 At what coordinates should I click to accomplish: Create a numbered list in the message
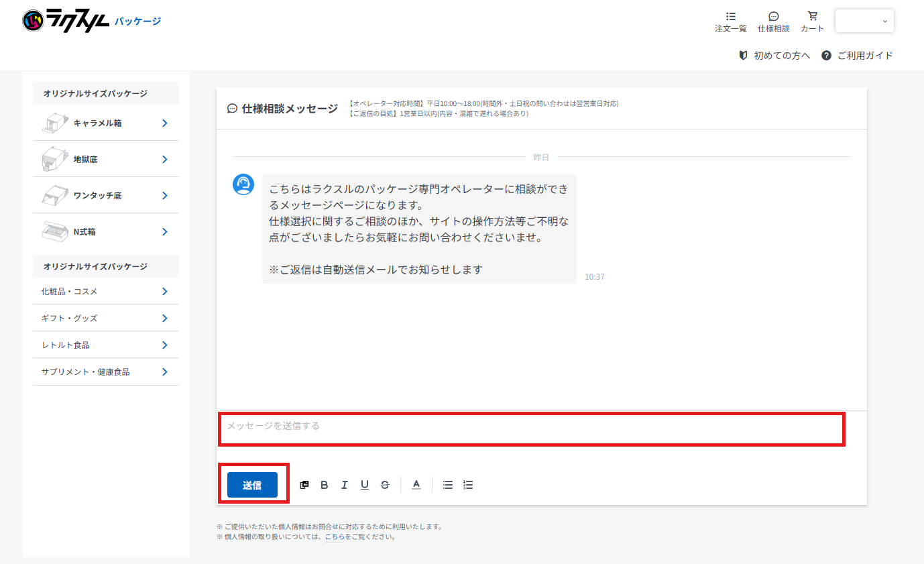(467, 484)
